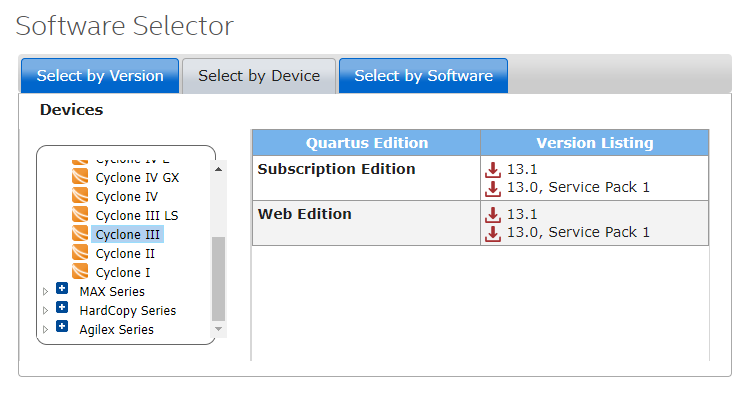749x397 pixels.
Task: Open the HardCopy Series tree node
Action: 128,311
